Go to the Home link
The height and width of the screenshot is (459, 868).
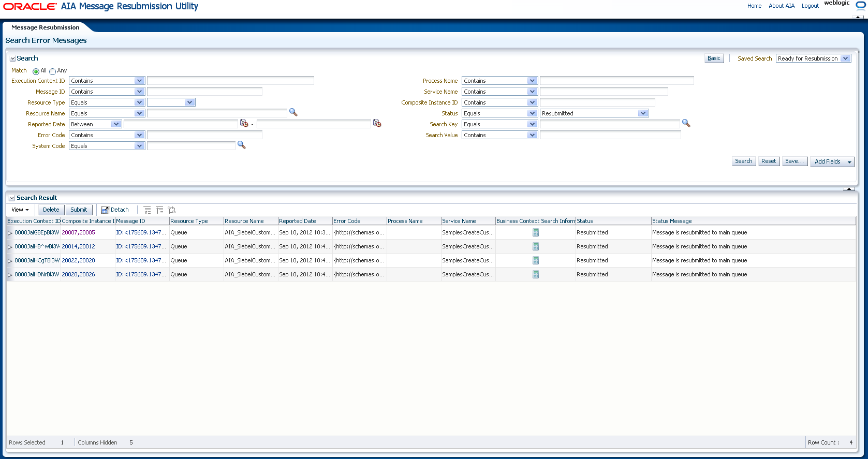click(x=754, y=6)
